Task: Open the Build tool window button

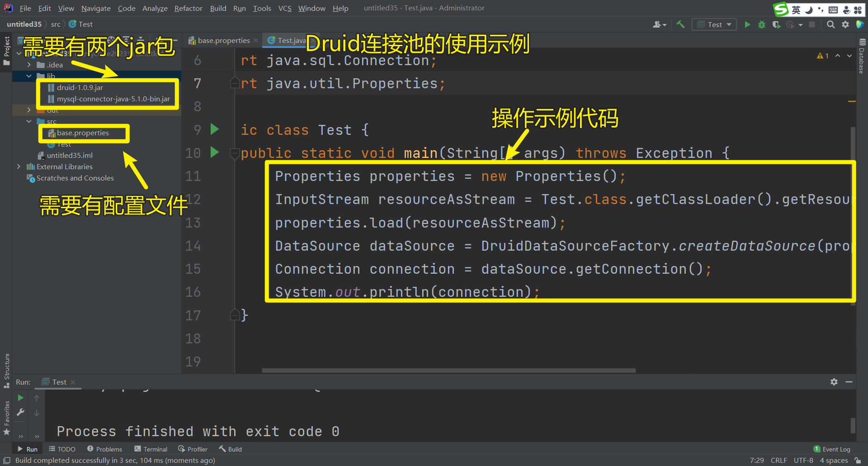Action: (x=231, y=449)
